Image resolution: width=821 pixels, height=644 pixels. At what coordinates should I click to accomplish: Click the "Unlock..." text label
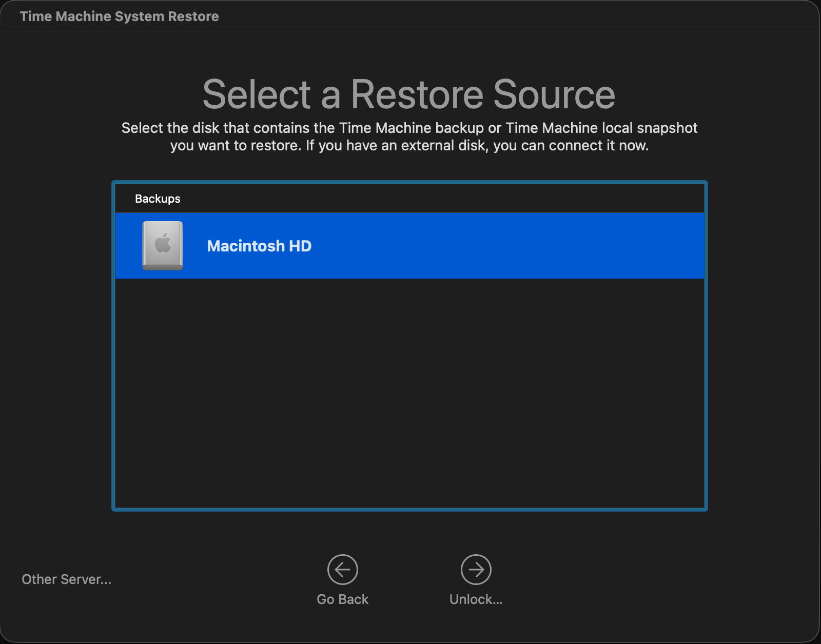click(476, 599)
